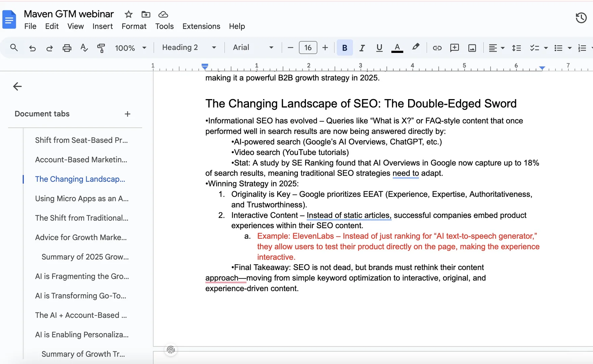The width and height of the screenshot is (593, 364).
Task: Expand the checklist options arrow
Action: click(546, 48)
